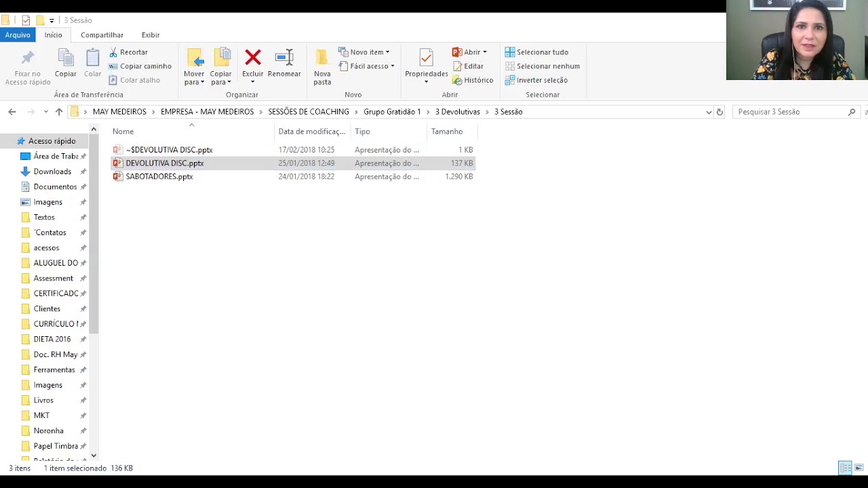Click the red Excluir icon
The width and height of the screenshot is (868, 488).
coord(253,58)
